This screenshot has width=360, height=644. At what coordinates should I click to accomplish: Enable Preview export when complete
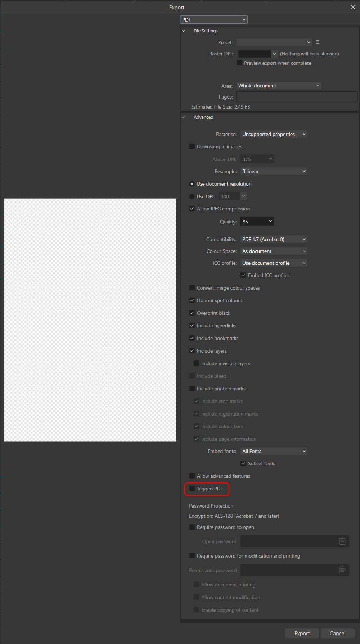tap(239, 63)
